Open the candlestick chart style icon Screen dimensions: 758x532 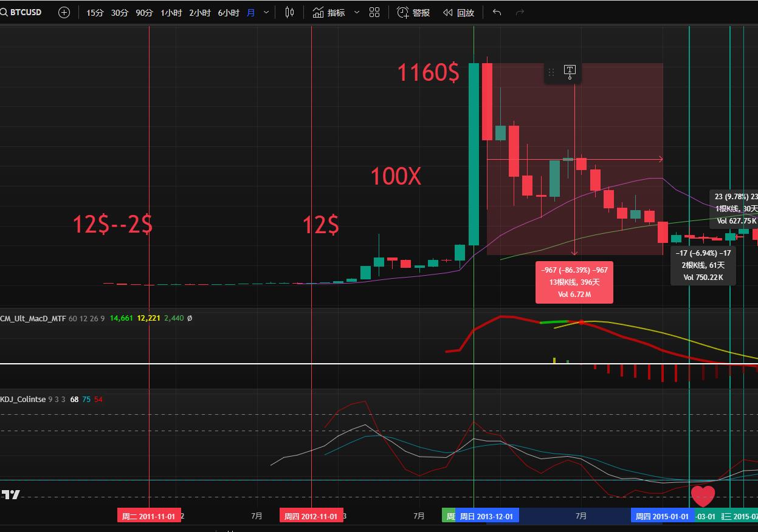click(x=289, y=12)
